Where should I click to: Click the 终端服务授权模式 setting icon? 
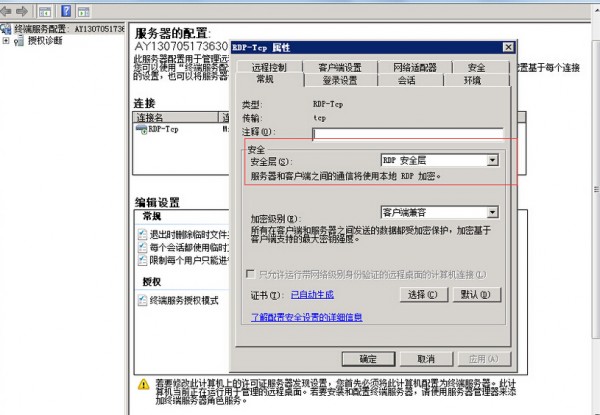[142, 300]
